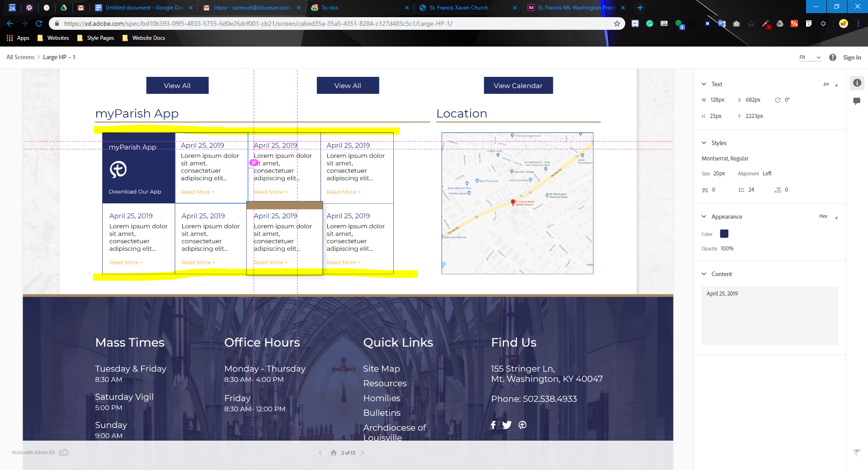Click the All Screens breadcrumb link
This screenshot has height=470, width=868.
pyautogui.click(x=20, y=57)
